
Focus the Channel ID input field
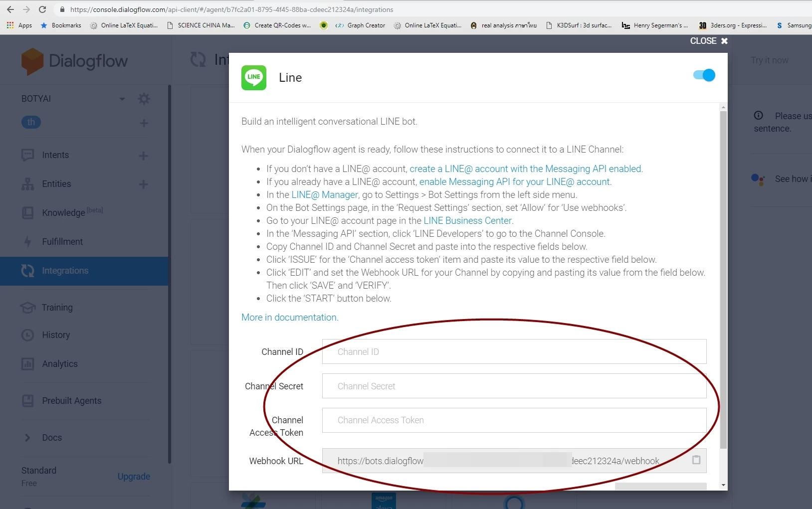514,351
